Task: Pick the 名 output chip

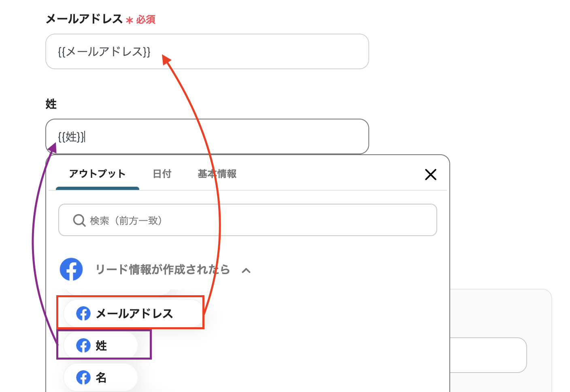Action: click(101, 377)
